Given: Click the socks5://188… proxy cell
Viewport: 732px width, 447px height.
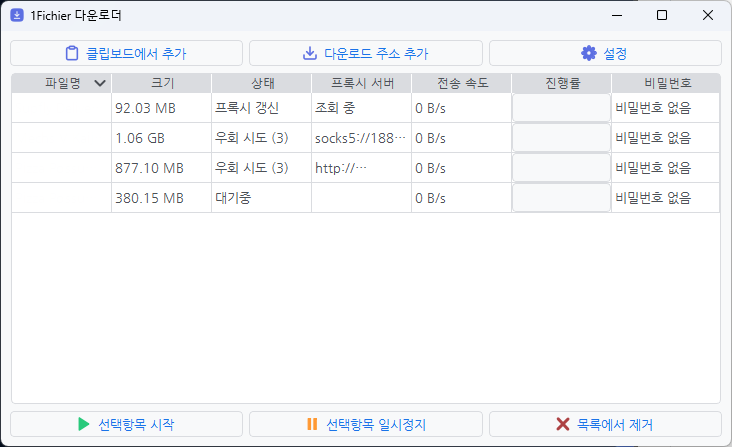Looking at the screenshot, I should (361, 138).
